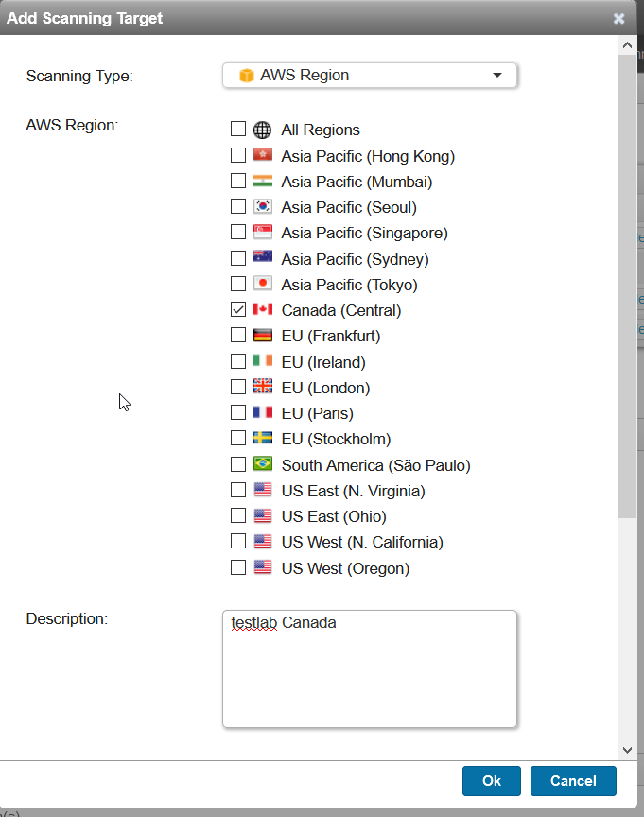This screenshot has height=817, width=644.
Task: Click the globe icon for All Regions
Action: pos(263,130)
